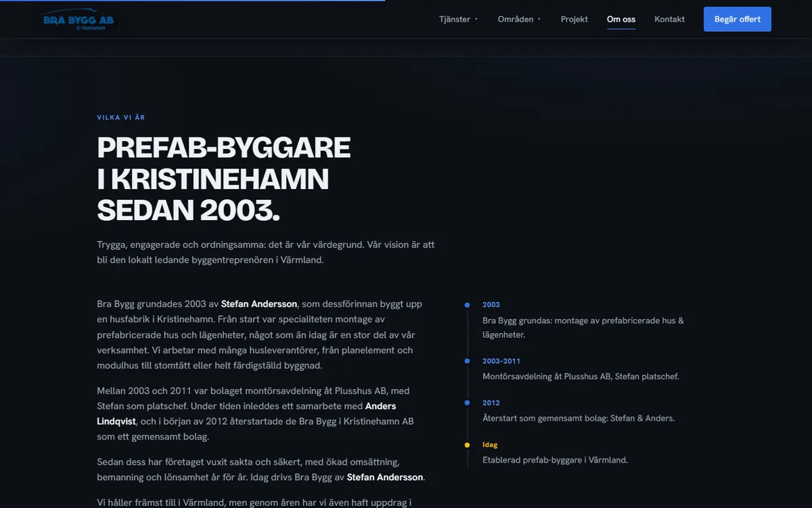Expand the Områden dropdown menu
812x508 pixels.
[519, 19]
